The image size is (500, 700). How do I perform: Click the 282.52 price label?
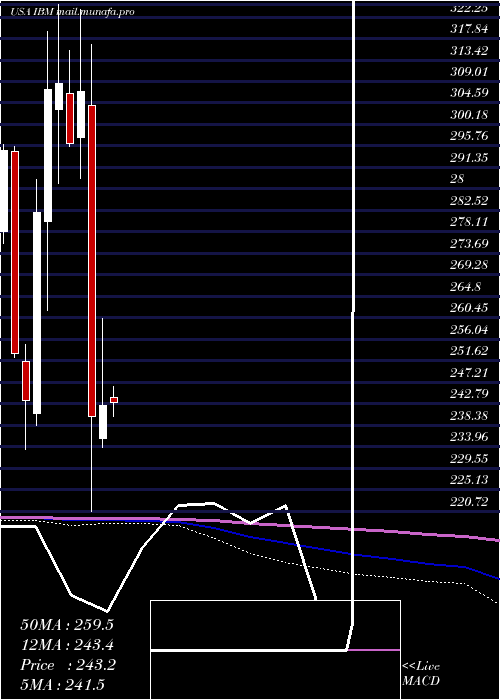coord(469,200)
